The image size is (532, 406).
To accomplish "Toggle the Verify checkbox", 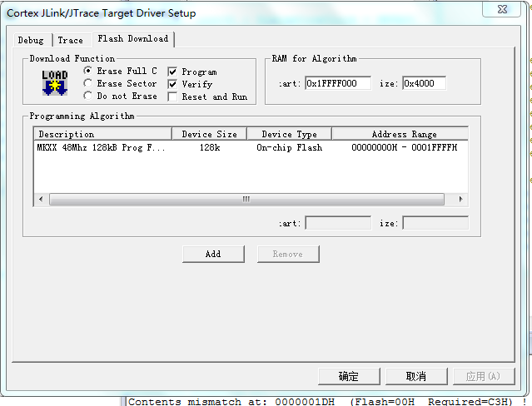I will coord(172,84).
